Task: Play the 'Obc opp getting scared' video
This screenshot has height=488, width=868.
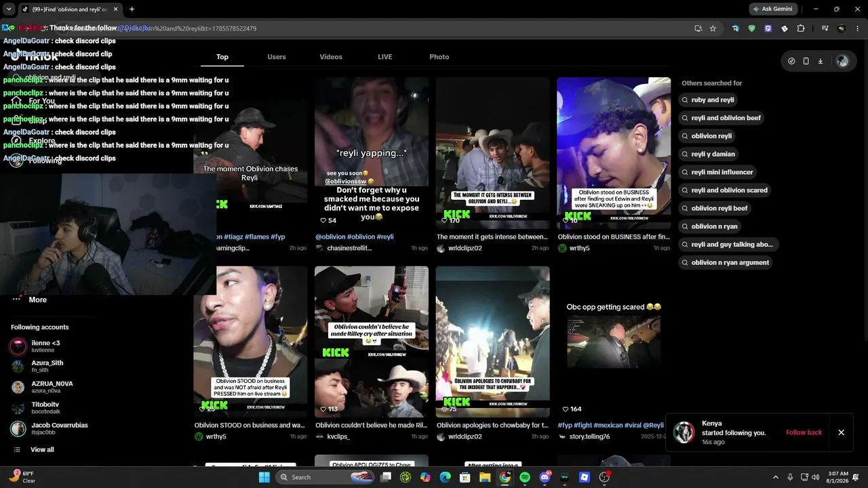Action: 614,342
